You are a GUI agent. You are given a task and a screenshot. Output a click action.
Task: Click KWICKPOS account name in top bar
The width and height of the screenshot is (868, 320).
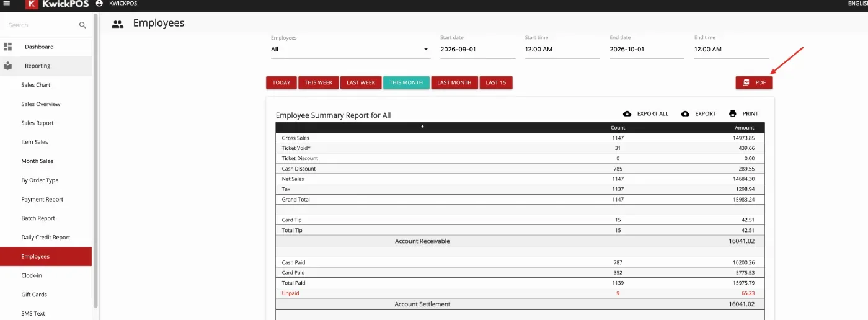pyautogui.click(x=123, y=3)
